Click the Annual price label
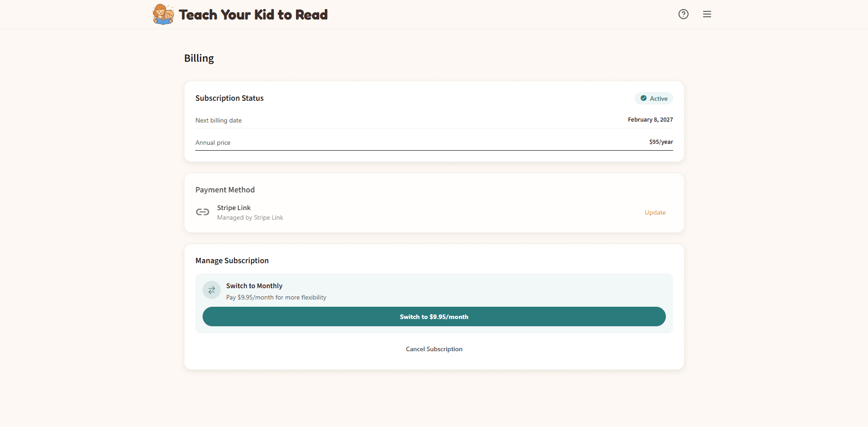Viewport: 868px width, 427px height. 213,142
